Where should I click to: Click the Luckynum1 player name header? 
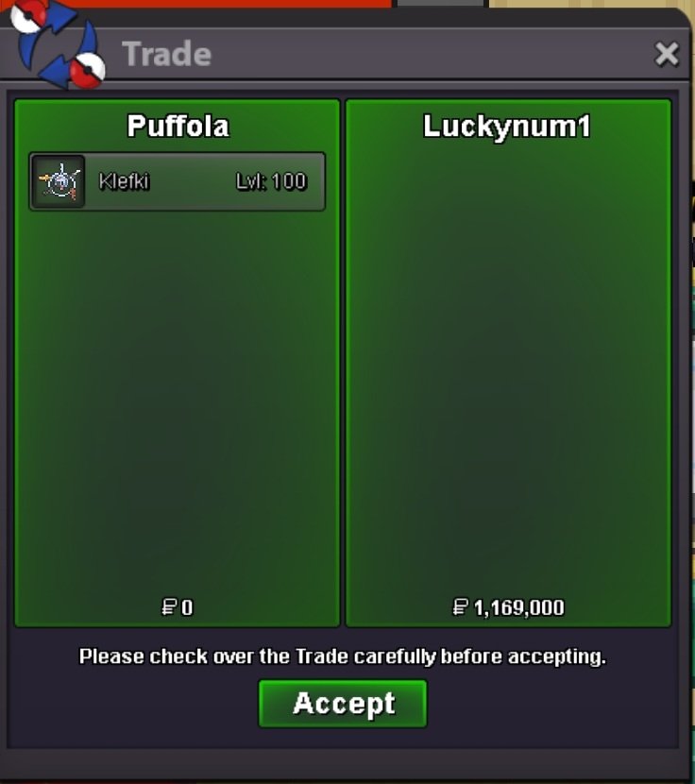[507, 127]
